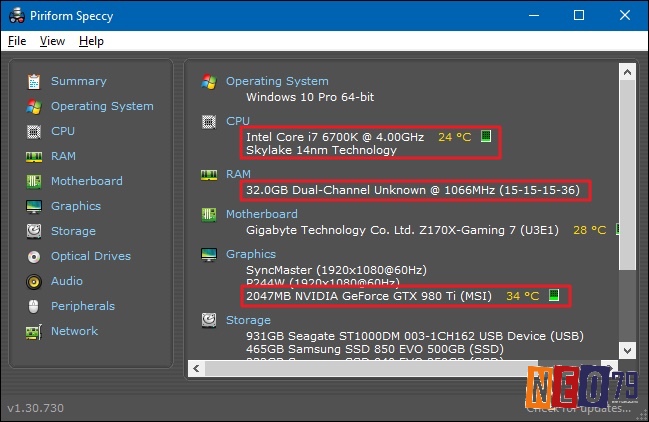The height and width of the screenshot is (422, 649).
Task: Click the RAM heading in main panel
Action: coord(238,174)
